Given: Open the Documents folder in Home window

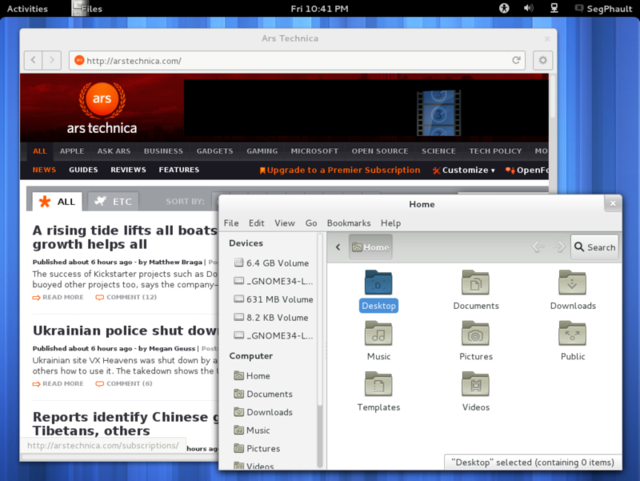Looking at the screenshot, I should click(476, 283).
